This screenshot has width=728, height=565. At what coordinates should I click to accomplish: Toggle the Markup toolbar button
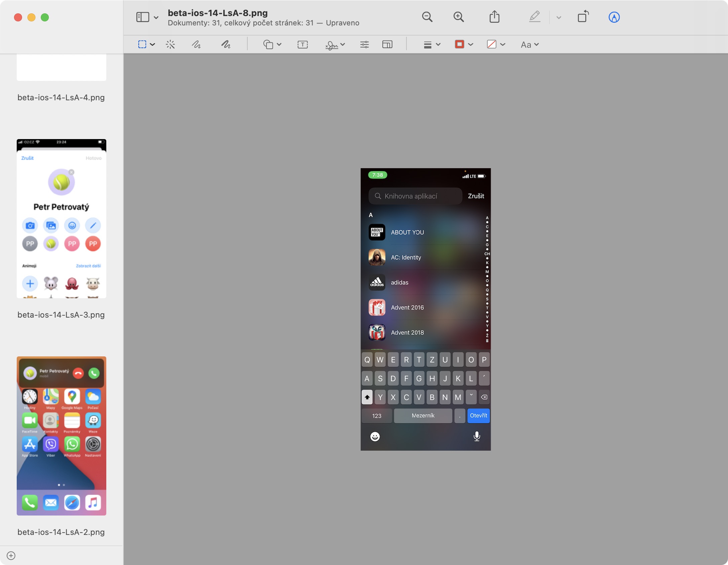click(x=614, y=17)
